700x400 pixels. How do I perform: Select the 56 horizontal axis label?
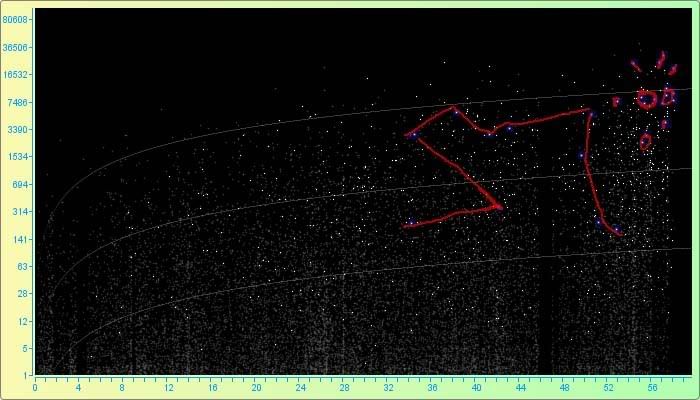[653, 388]
